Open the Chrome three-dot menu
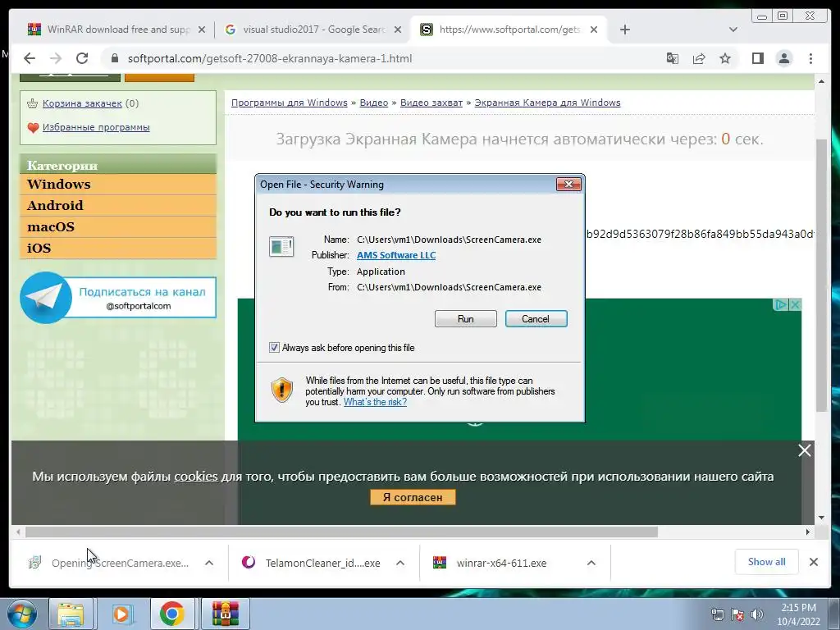Image resolution: width=840 pixels, height=630 pixels. click(x=810, y=58)
